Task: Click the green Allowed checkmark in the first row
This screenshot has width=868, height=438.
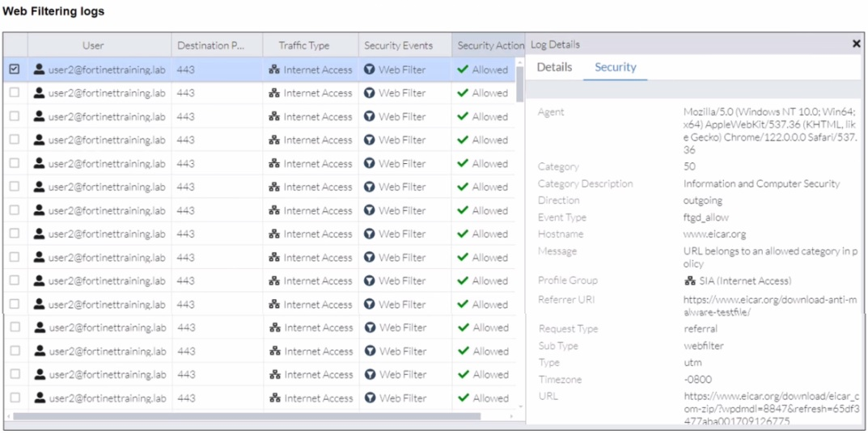Action: click(463, 69)
